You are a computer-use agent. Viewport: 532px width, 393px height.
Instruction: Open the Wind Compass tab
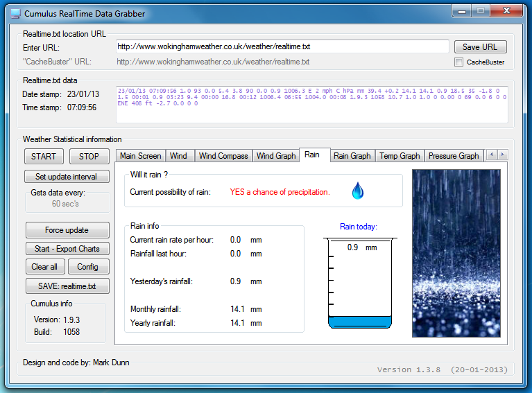pos(223,156)
